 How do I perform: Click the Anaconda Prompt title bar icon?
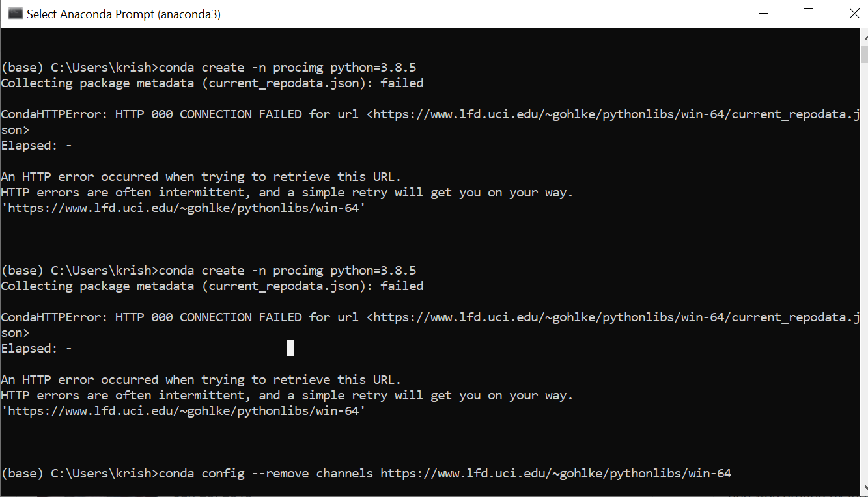pyautogui.click(x=14, y=13)
